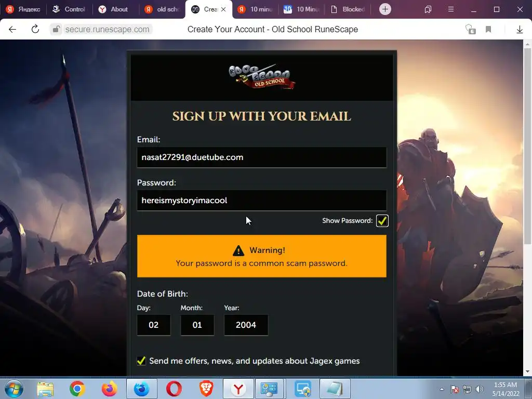The image size is (532, 399).
Task: Open the downloads panel
Action: (520, 30)
